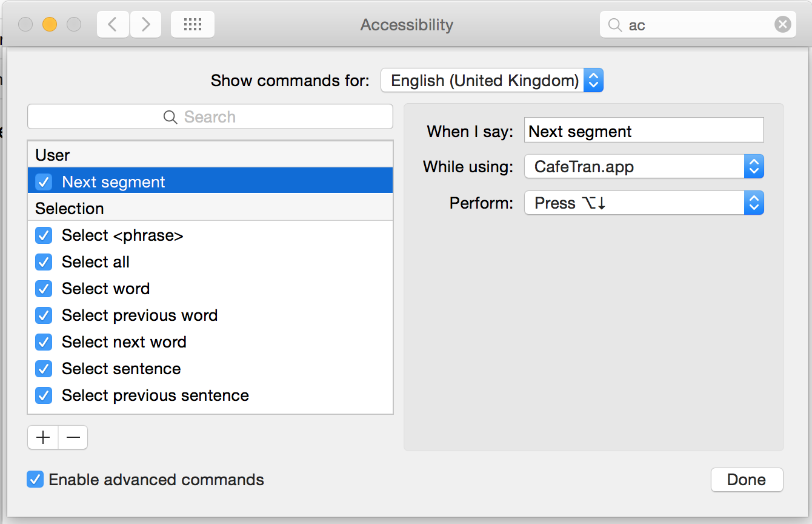The width and height of the screenshot is (812, 524).
Task: Select the Select word list item
Action: click(x=106, y=289)
